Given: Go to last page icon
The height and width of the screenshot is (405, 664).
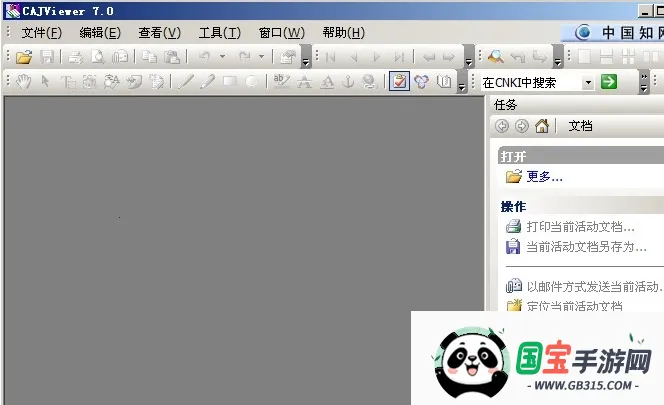Looking at the screenshot, I should click(399, 56).
